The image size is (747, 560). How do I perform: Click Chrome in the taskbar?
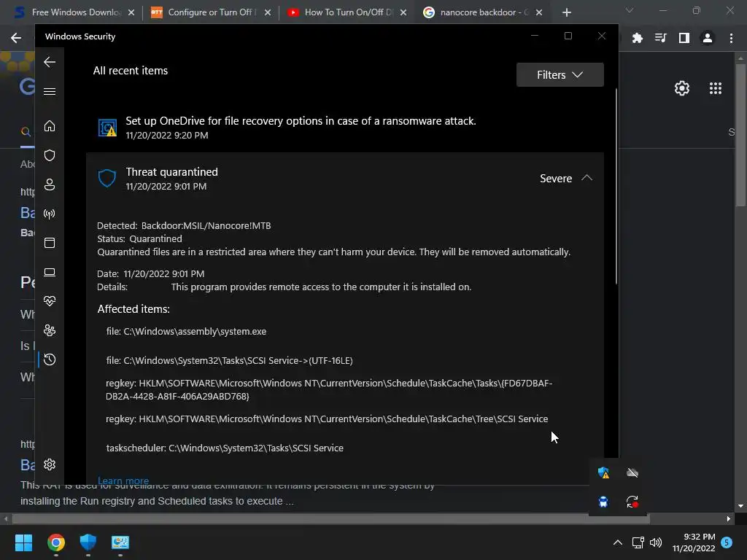[x=55, y=542]
